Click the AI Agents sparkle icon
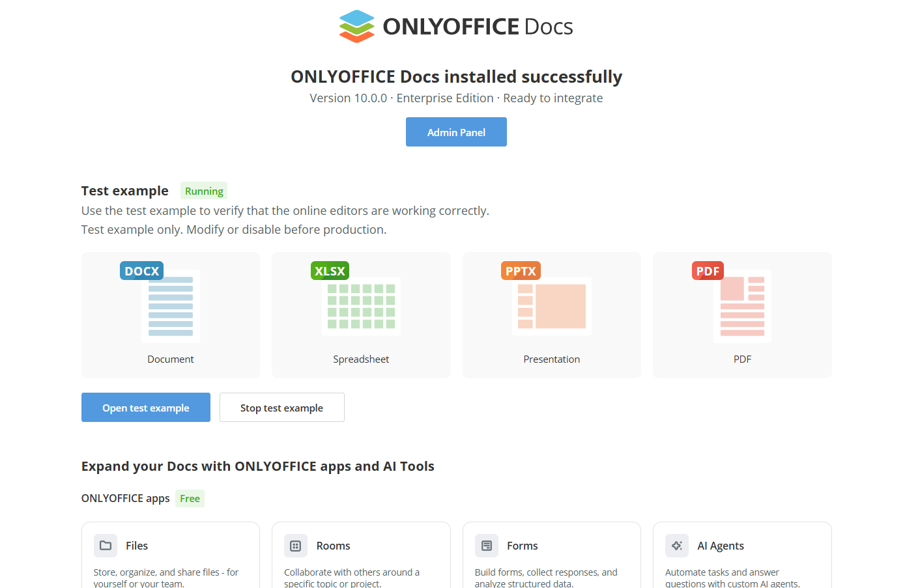 [x=677, y=546]
